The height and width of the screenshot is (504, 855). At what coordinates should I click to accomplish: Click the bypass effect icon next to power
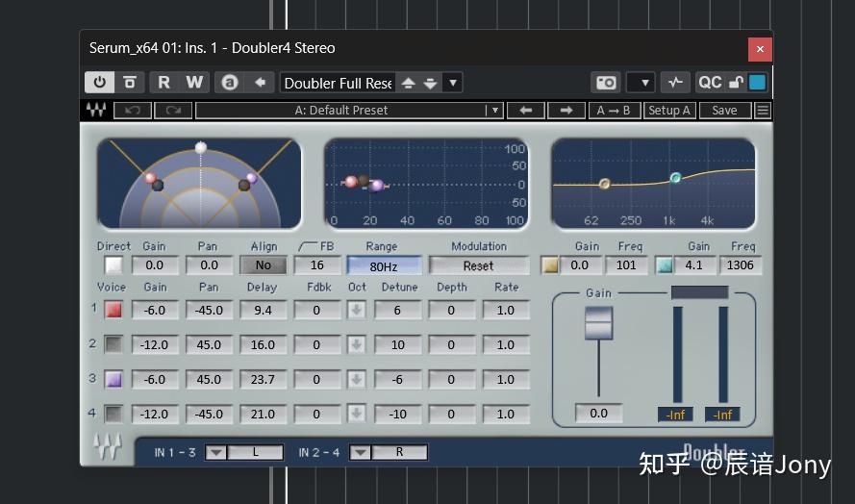pos(130,83)
